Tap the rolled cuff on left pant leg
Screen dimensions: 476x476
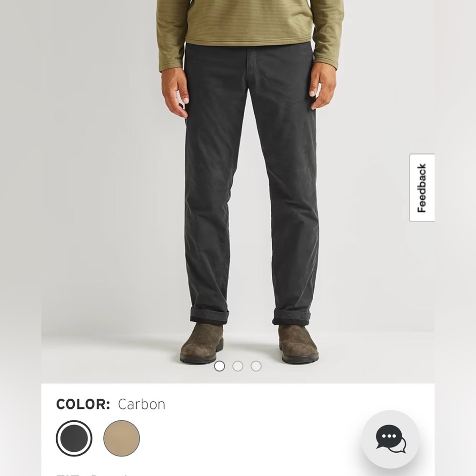pyautogui.click(x=209, y=316)
